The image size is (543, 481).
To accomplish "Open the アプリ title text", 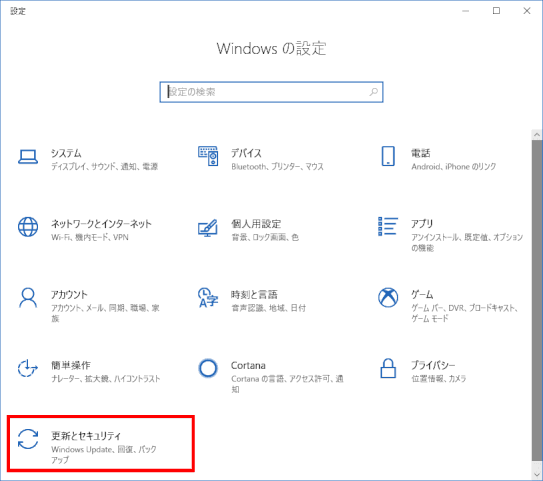I will coord(422,224).
